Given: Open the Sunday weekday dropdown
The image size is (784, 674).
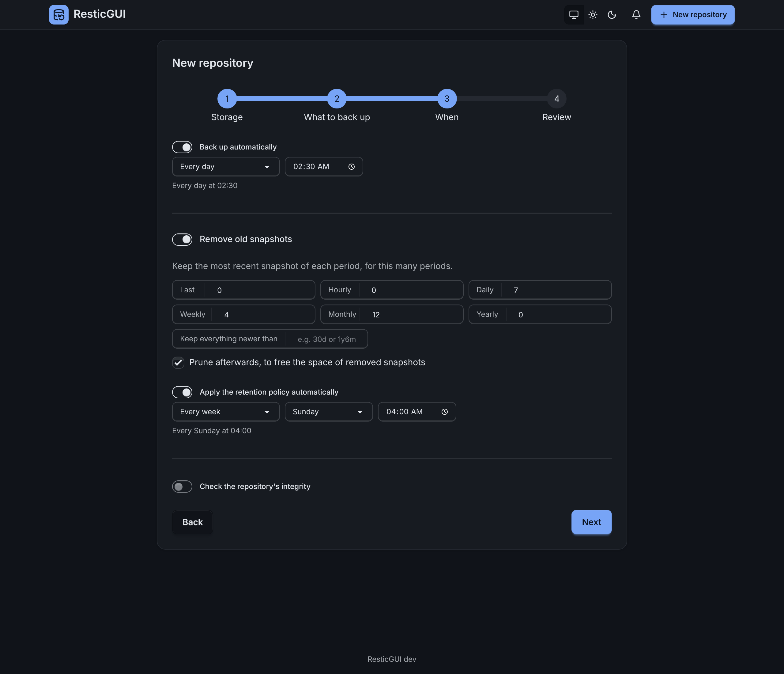Looking at the screenshot, I should point(329,412).
